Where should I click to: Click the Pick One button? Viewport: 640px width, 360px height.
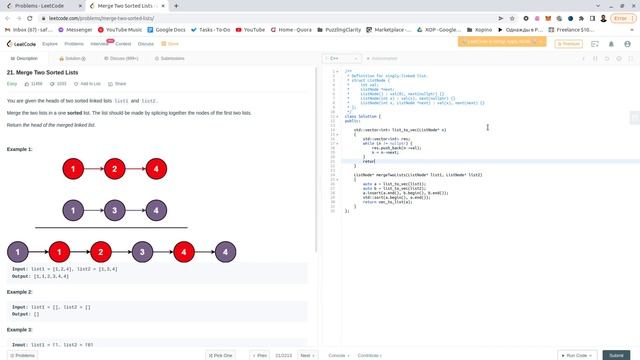click(x=220, y=356)
